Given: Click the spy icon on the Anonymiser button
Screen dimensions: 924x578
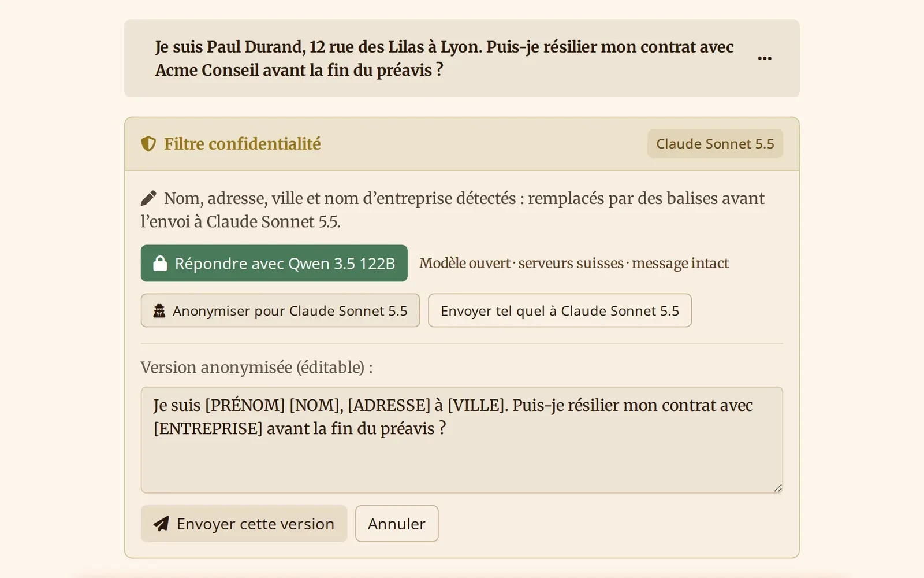Looking at the screenshot, I should pyautogui.click(x=159, y=311).
